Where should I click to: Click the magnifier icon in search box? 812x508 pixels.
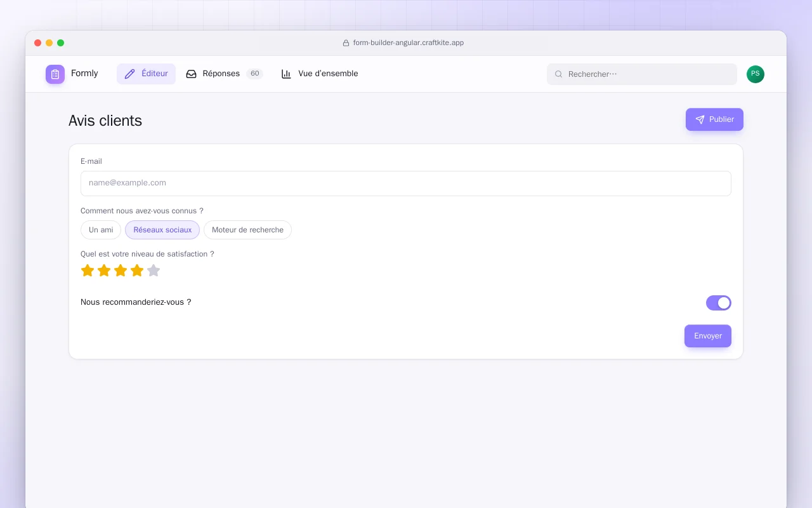point(559,74)
